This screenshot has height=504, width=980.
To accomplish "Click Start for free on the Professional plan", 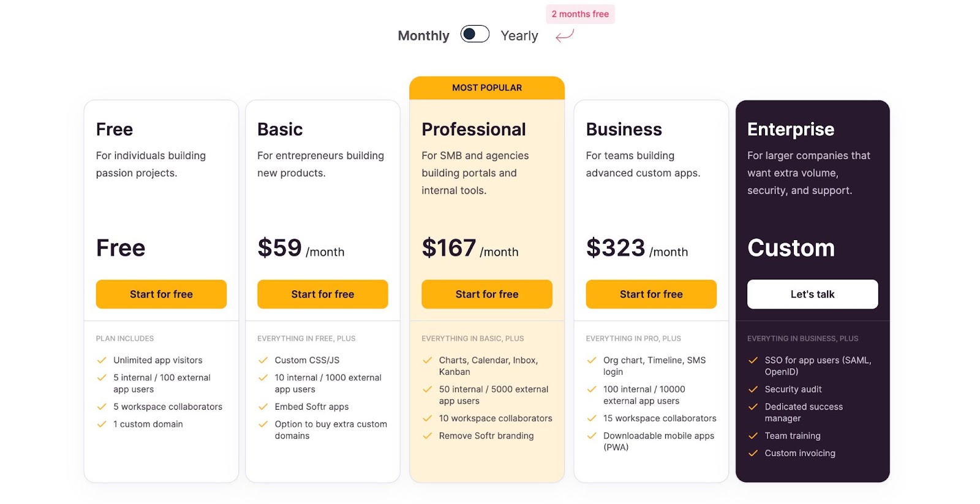I will coord(486,294).
